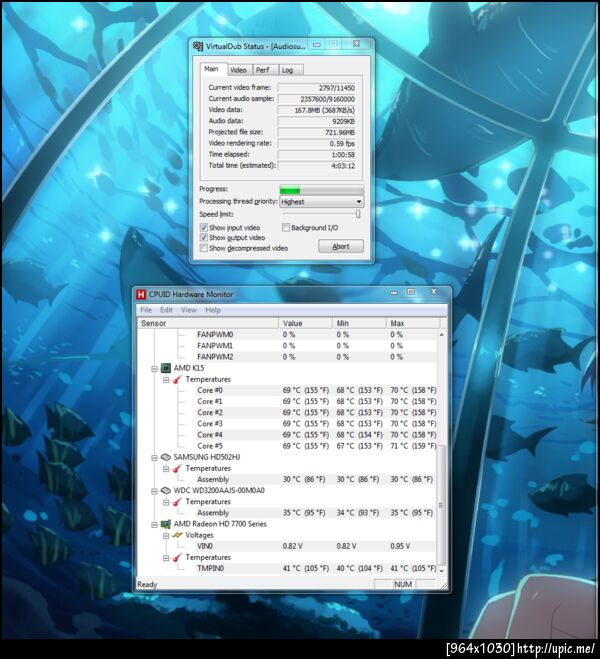Viewport: 600px width, 659px height.
Task: Maximize the CPUID Hardware Monitor window
Action: tap(411, 292)
